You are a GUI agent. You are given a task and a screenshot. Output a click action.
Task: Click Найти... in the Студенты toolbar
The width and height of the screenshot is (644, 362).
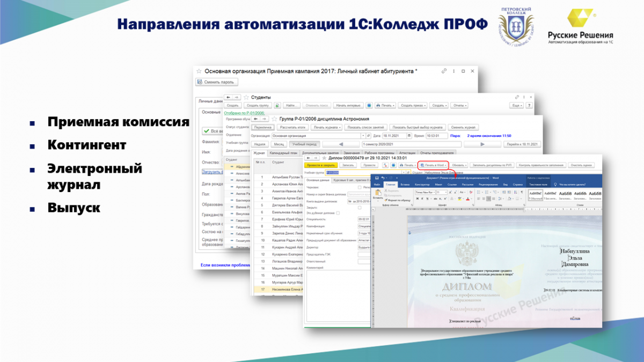[x=292, y=105]
